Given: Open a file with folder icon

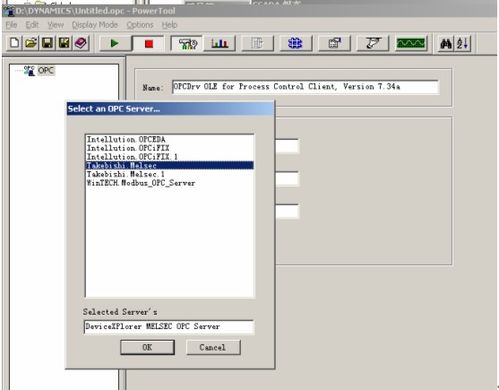Looking at the screenshot, I should pyautogui.click(x=31, y=43).
